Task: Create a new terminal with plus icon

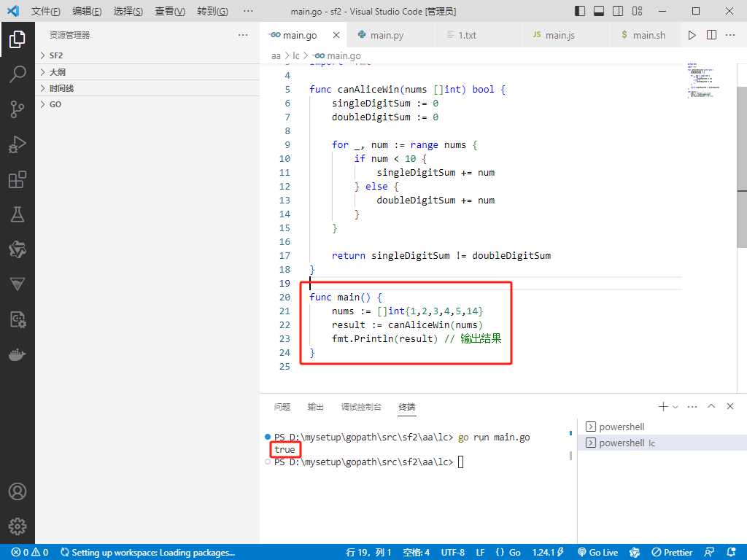Action: [x=662, y=407]
